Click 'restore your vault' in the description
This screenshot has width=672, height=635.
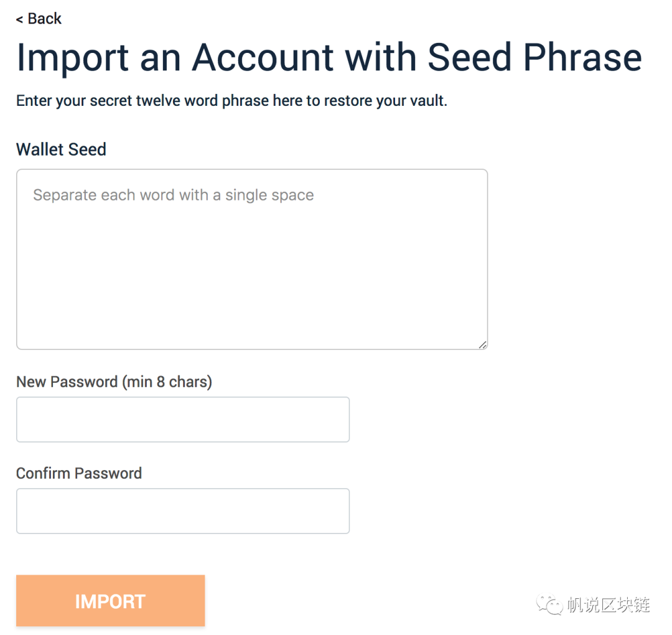(x=385, y=101)
